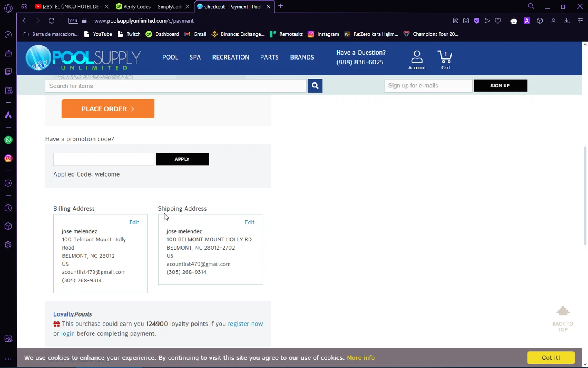Open Twitch in the Opera sidebar

point(8,72)
